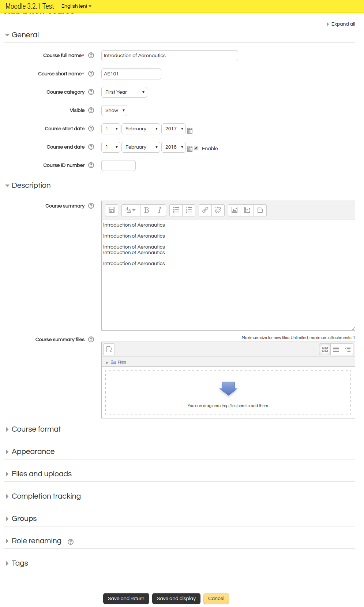
Task: Toggle bold formatting in the editor
Action: coord(146,210)
